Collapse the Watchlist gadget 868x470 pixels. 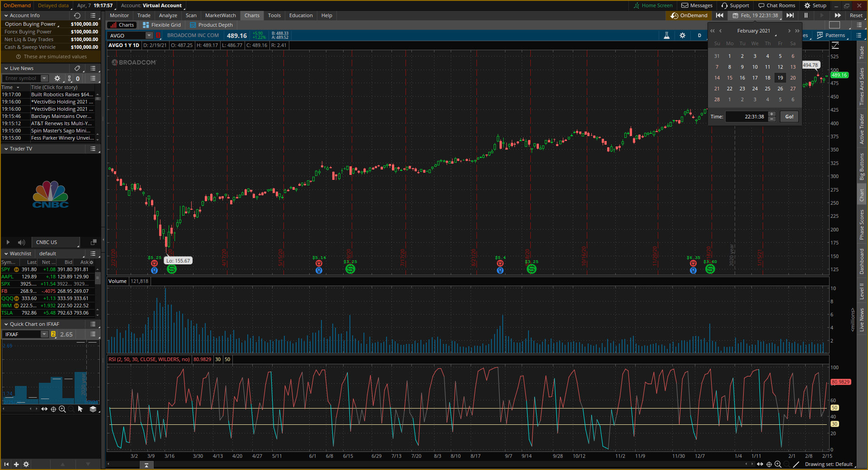point(6,254)
